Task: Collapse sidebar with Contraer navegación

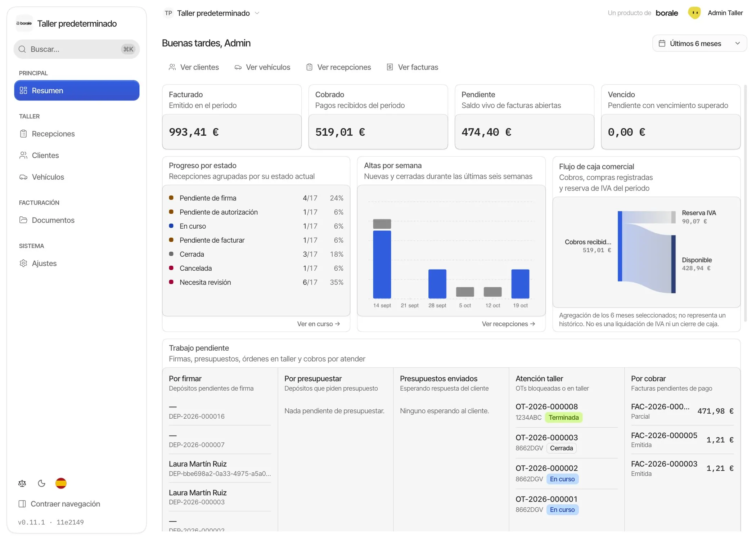Action: (59, 504)
